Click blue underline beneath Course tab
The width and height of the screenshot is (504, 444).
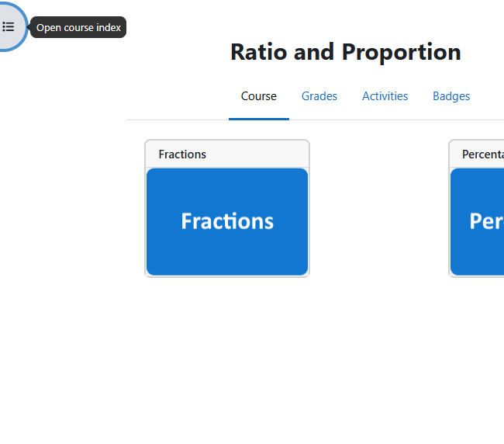[259, 119]
